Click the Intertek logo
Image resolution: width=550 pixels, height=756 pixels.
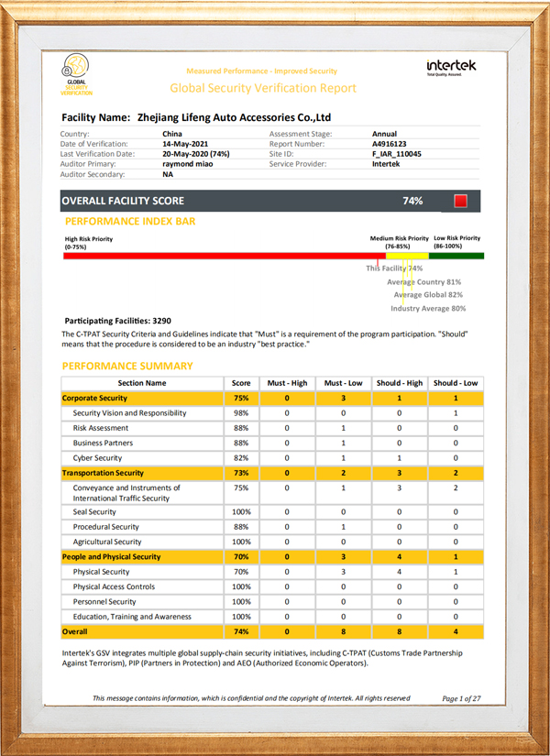tap(451, 69)
